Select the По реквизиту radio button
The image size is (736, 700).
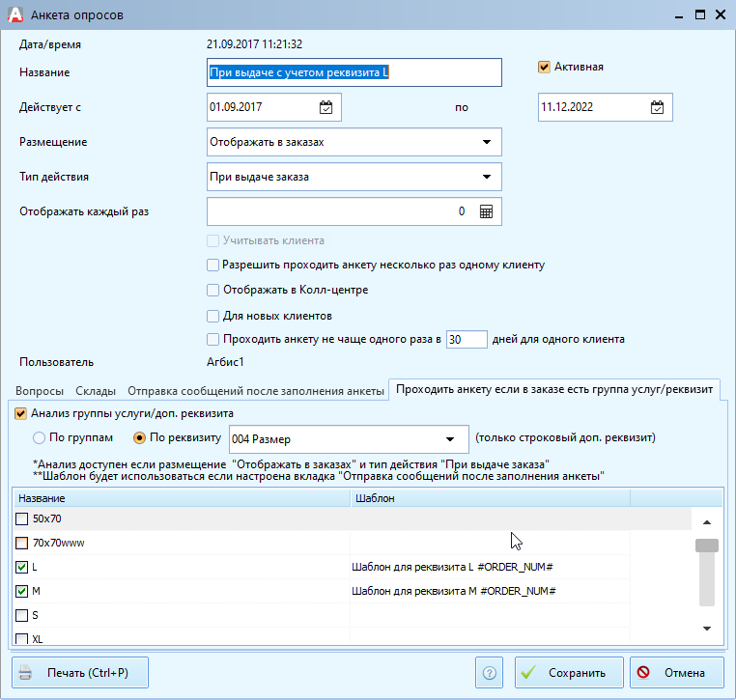pos(139,438)
